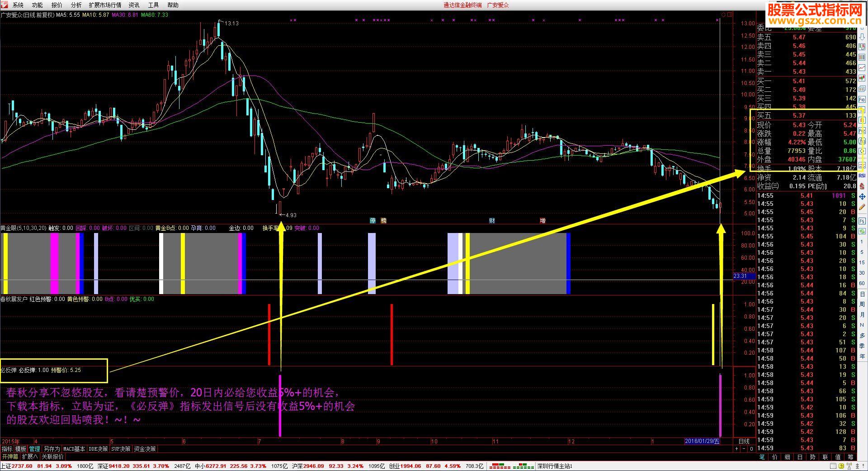Open the 系统 menu

click(18, 5)
